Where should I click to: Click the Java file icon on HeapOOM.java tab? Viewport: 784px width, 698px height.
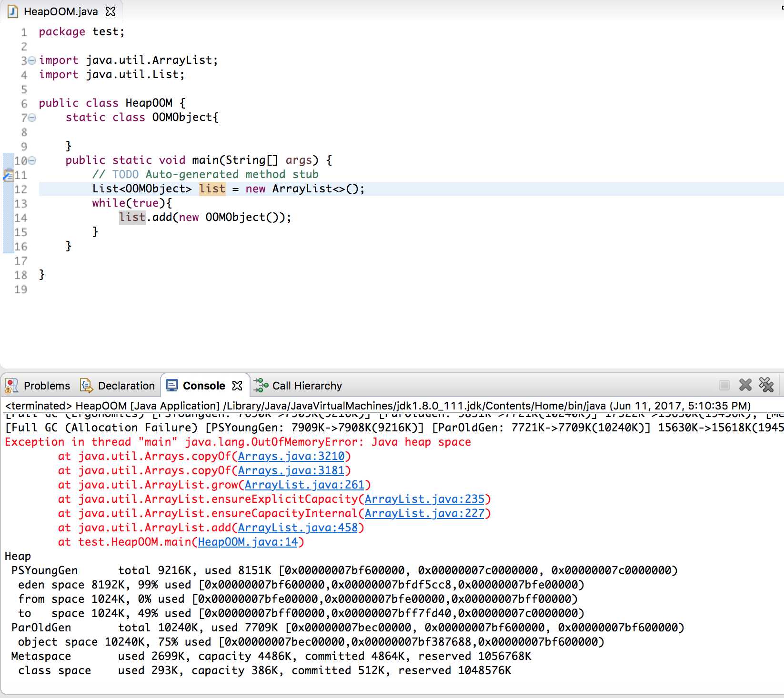pos(13,11)
